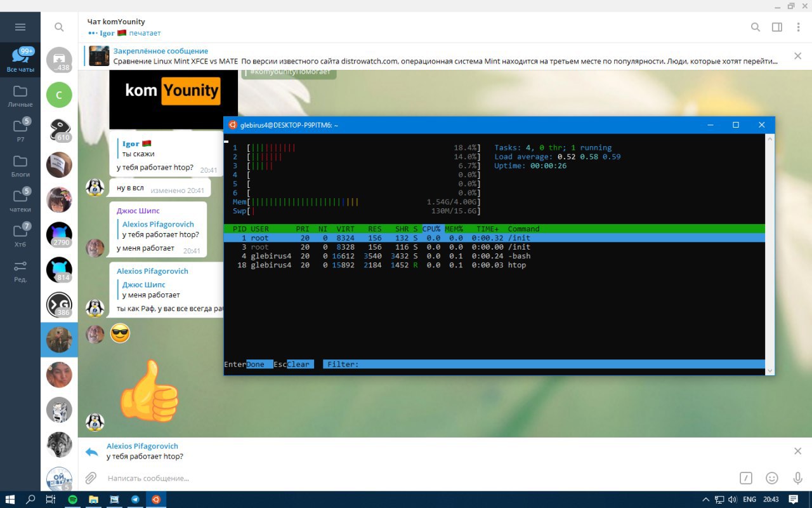This screenshot has height=508, width=812.
Task: Open the taskbar clock showing 20:43
Action: 771,500
